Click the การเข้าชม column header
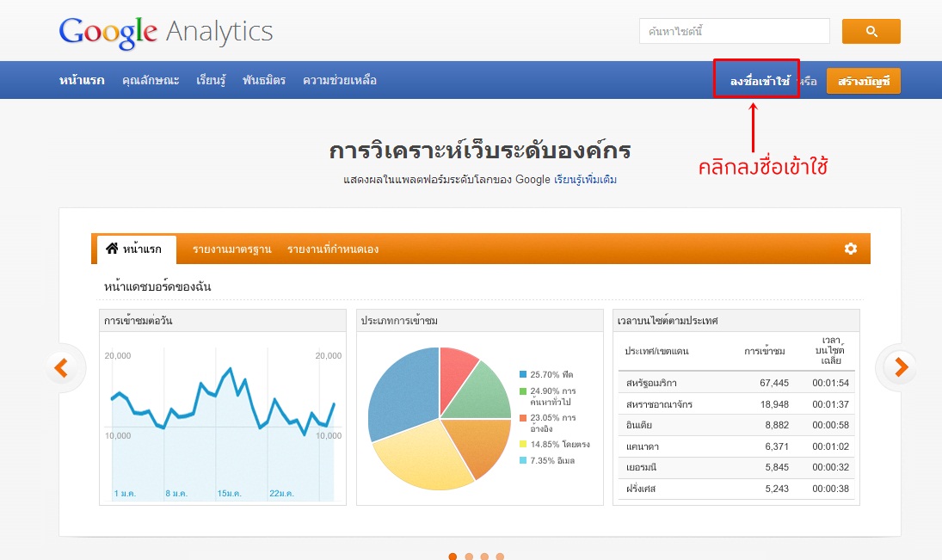 coord(764,351)
